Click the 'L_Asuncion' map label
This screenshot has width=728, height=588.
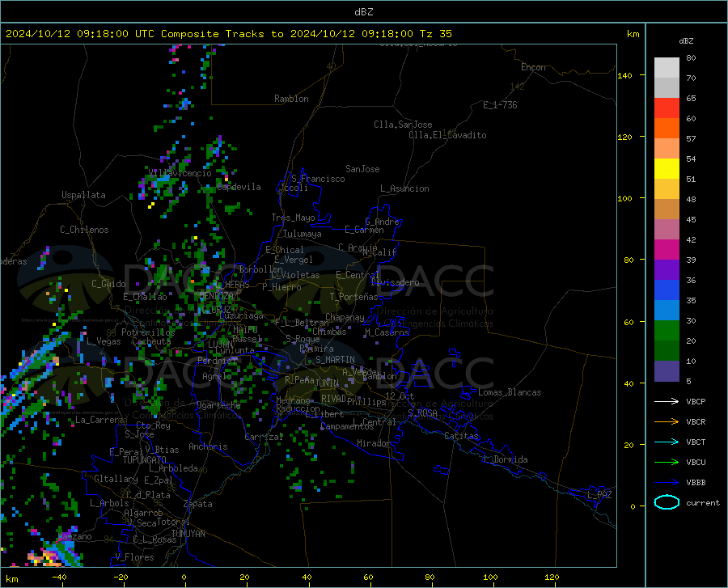[x=404, y=188]
